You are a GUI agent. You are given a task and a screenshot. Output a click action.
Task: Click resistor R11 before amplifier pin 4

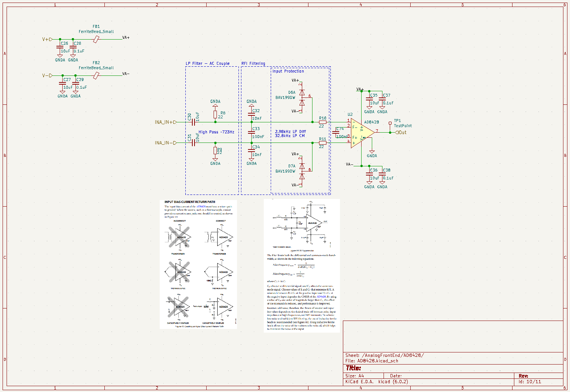[x=322, y=143]
